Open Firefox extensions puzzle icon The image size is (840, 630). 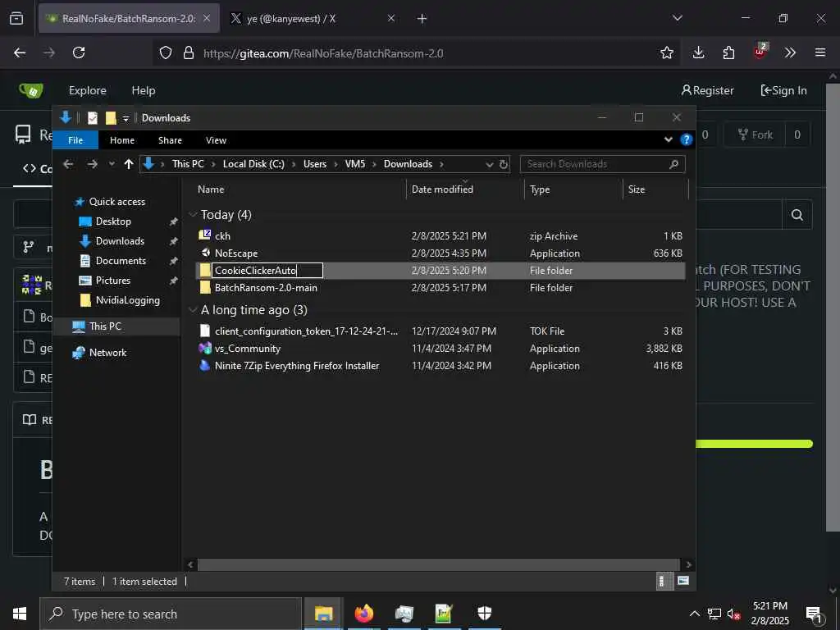tap(728, 52)
